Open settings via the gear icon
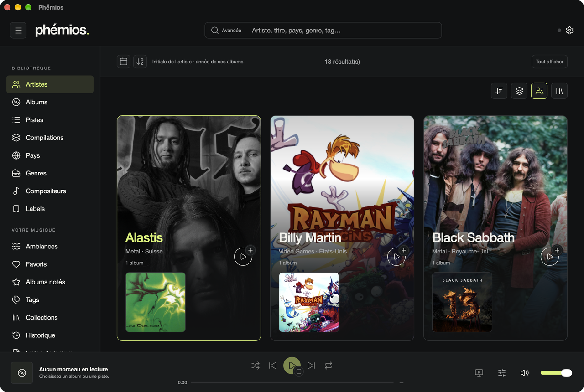Viewport: 584px width, 392px height. point(569,31)
